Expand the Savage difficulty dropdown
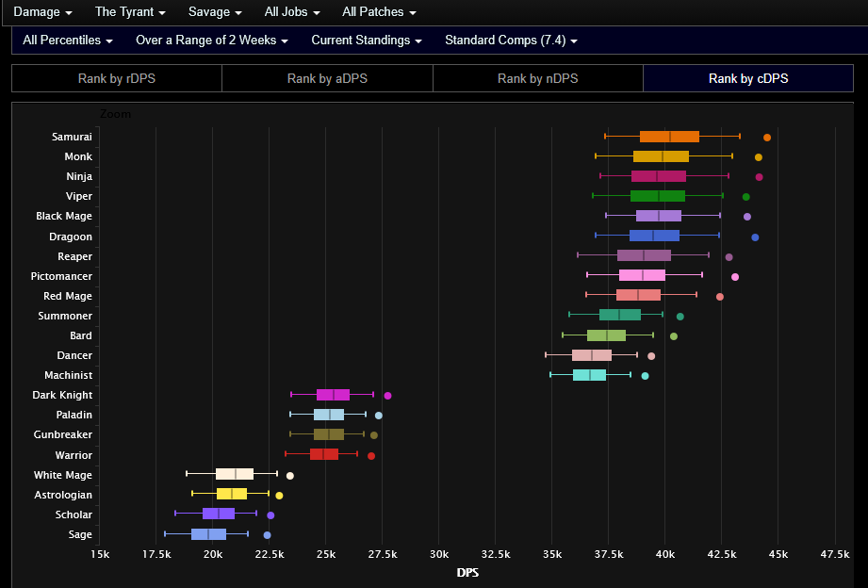 [x=215, y=11]
